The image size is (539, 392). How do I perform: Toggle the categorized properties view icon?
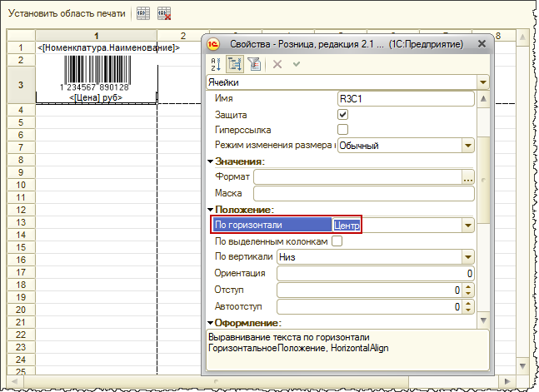(235, 64)
